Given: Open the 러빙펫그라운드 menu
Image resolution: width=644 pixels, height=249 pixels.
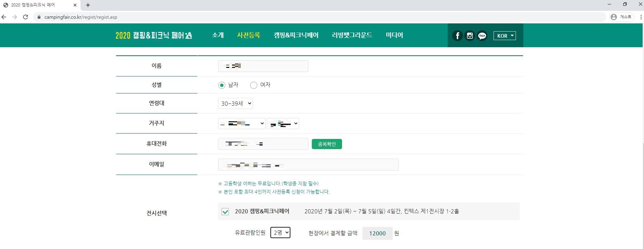Looking at the screenshot, I should point(352,35).
